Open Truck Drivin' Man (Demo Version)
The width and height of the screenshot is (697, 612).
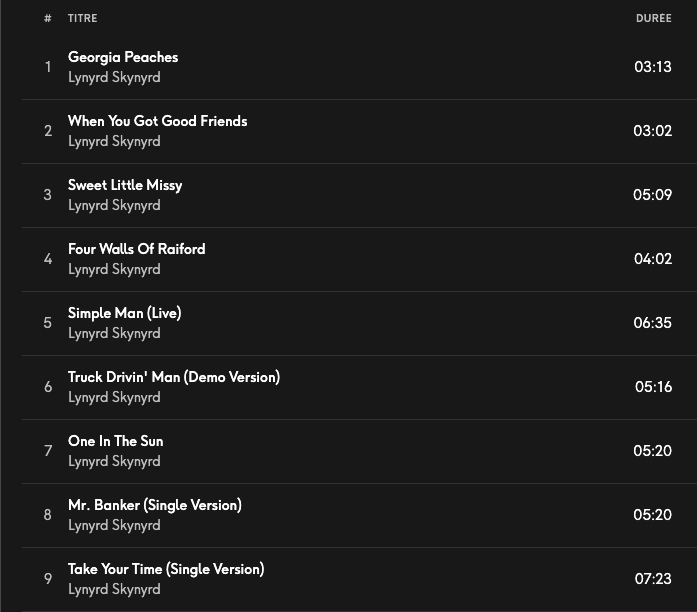[173, 377]
